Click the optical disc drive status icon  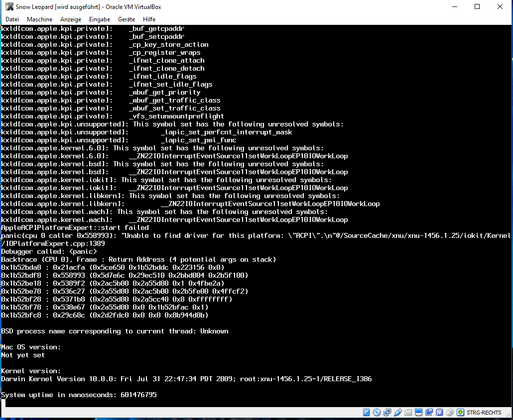pyautogui.click(x=377, y=413)
